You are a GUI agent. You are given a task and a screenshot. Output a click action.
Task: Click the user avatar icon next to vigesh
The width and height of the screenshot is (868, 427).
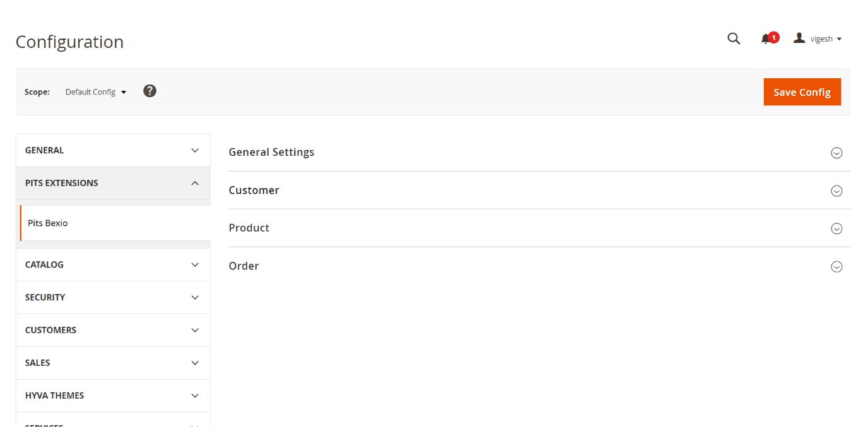pyautogui.click(x=799, y=38)
